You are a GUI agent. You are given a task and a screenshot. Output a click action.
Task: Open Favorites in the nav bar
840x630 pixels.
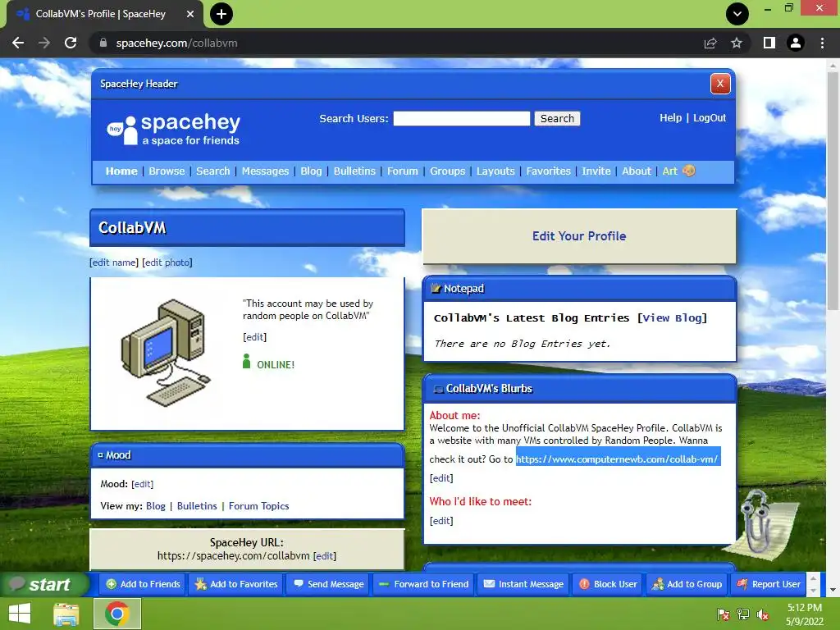point(548,171)
